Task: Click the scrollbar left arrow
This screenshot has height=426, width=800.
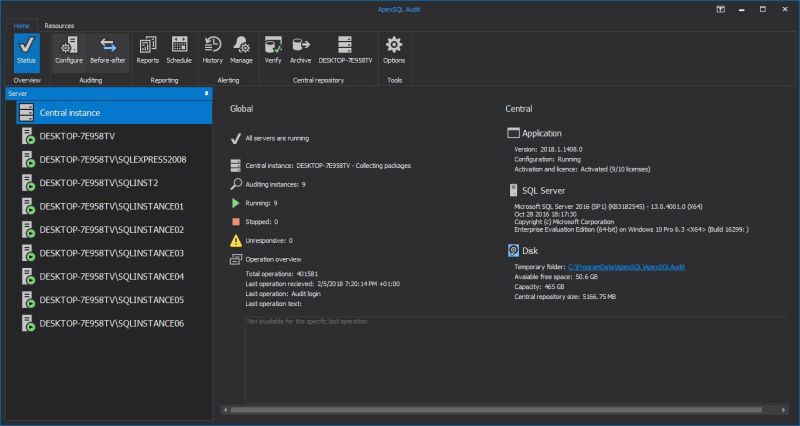Action: (x=225, y=410)
